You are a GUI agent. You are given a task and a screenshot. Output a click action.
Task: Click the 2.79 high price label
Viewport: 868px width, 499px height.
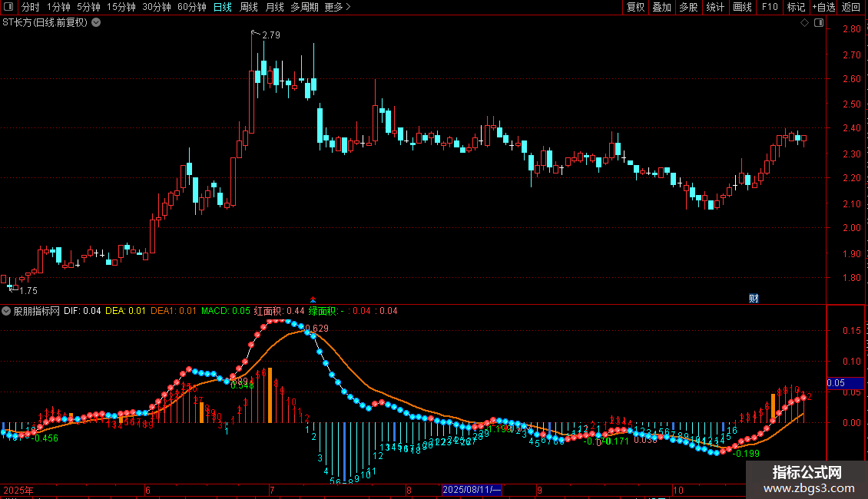(x=270, y=35)
